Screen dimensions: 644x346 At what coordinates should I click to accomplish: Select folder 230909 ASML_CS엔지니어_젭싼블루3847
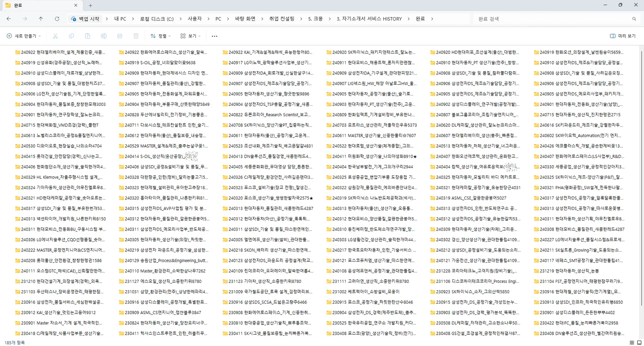tap(159, 313)
